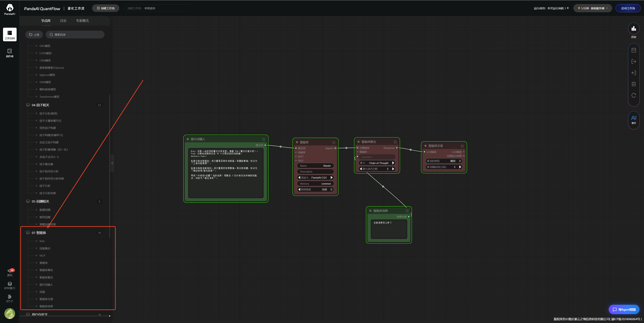
Task: Collapse the 04-因子相关 category
Action: [40, 105]
